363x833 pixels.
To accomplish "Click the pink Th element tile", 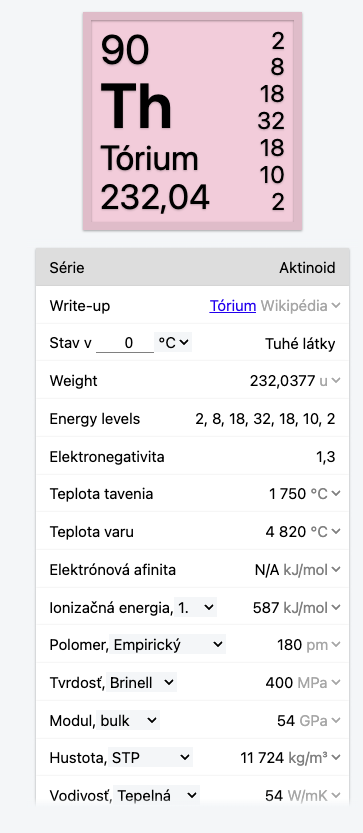I will point(192,122).
